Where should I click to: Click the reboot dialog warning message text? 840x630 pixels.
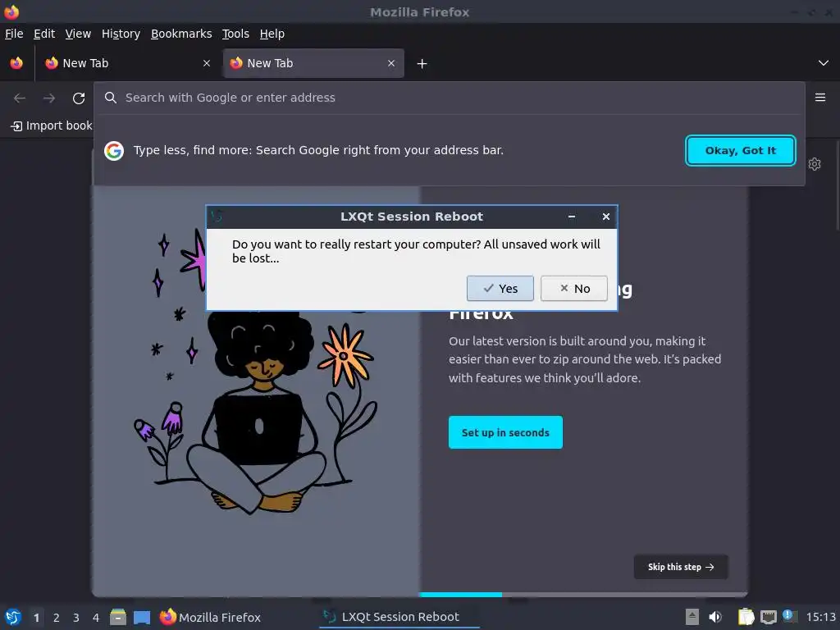[x=416, y=251]
